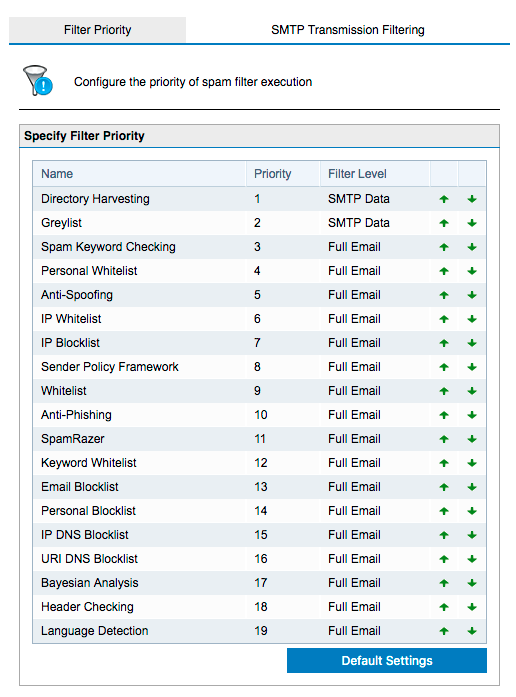Raise priority of IP Blocklist filter
The width and height of the screenshot is (516, 697).
[x=444, y=343]
